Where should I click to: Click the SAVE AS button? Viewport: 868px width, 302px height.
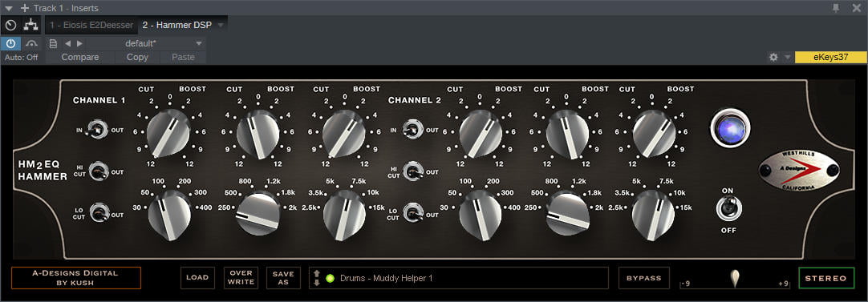coord(283,278)
